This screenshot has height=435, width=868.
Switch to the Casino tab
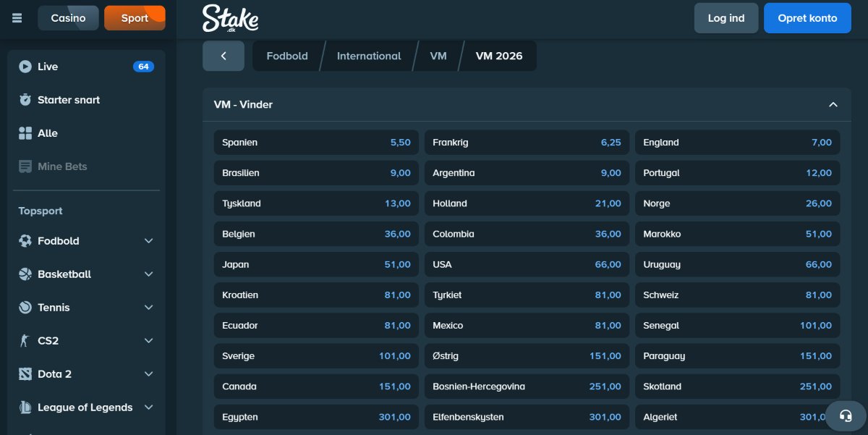[68, 18]
